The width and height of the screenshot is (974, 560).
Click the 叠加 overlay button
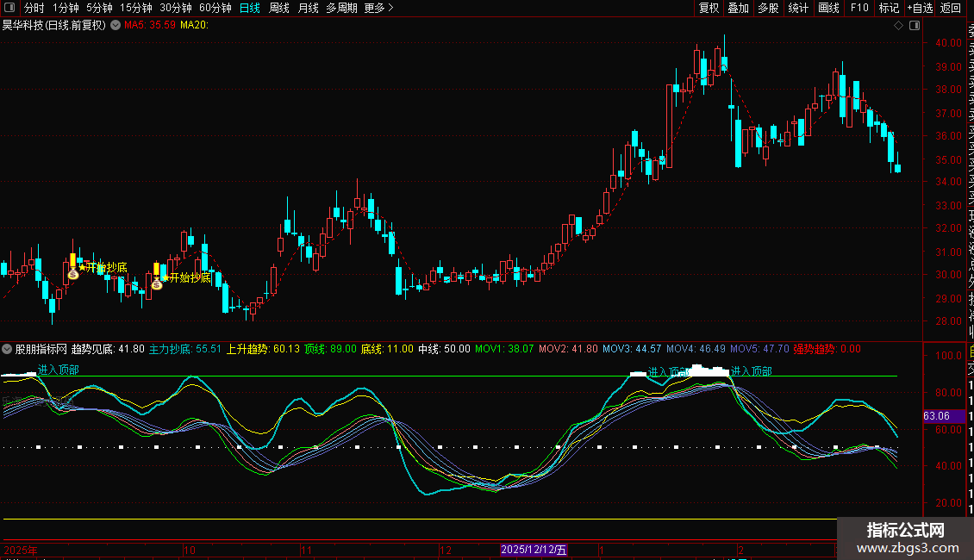pyautogui.click(x=738, y=8)
